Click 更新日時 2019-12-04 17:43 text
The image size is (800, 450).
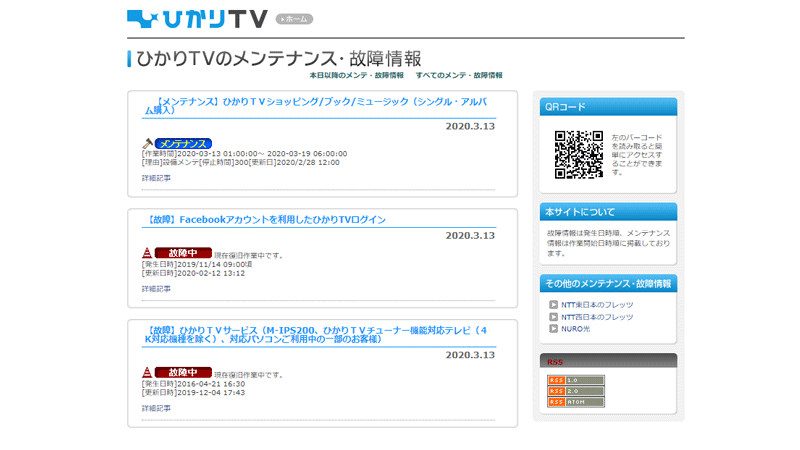click(x=193, y=393)
